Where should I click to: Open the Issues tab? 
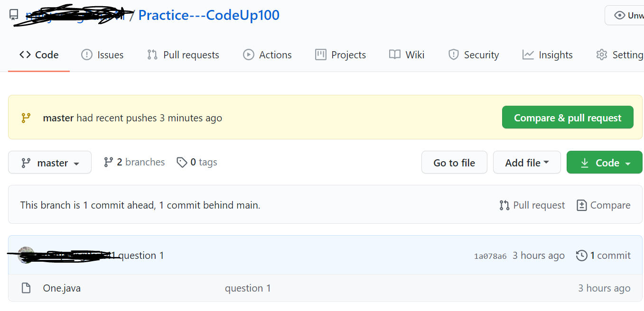click(102, 55)
